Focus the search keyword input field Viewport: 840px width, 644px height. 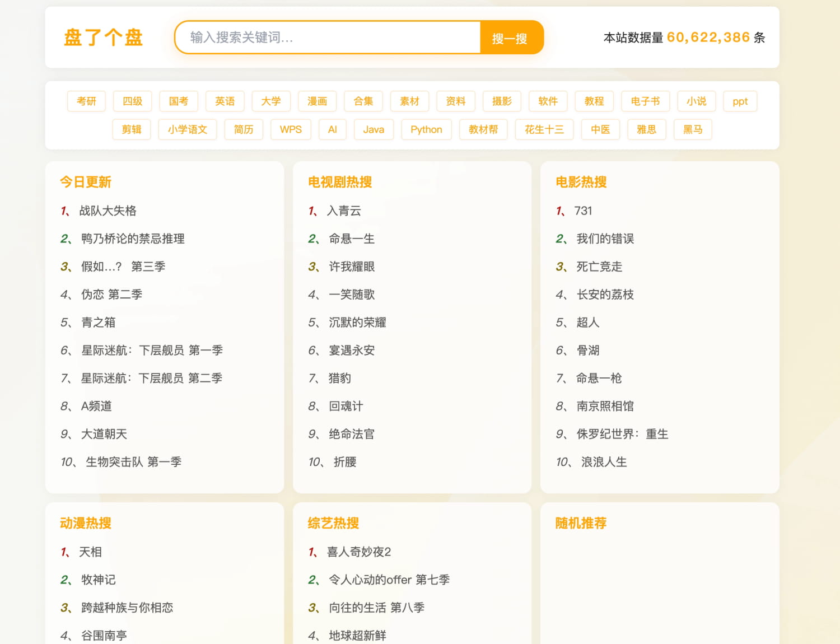coord(328,38)
